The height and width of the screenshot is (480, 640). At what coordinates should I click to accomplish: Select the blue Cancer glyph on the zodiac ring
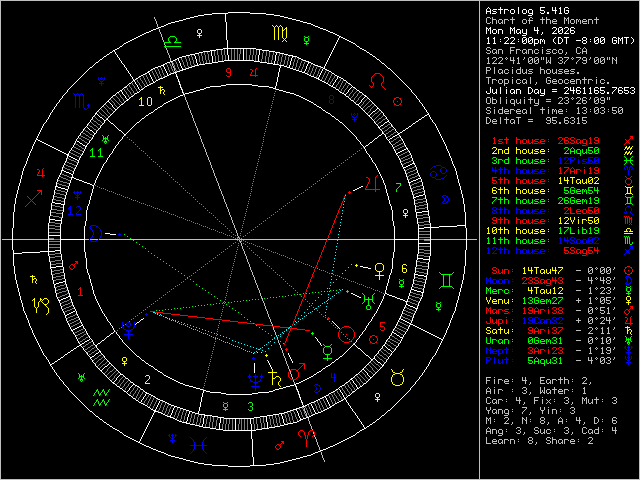coord(439,172)
